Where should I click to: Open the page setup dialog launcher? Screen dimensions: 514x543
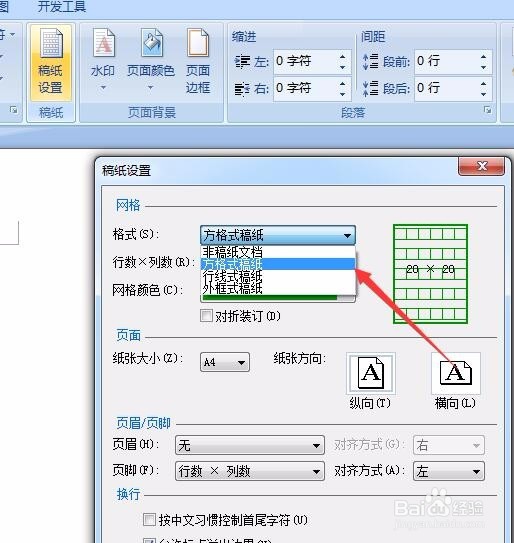tap(14, 110)
